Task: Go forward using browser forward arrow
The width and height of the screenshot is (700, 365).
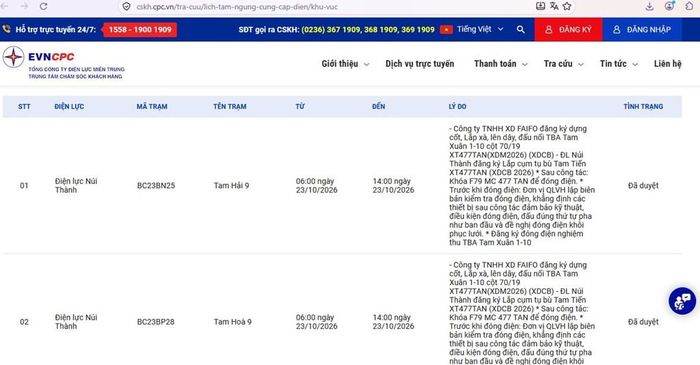Action: (24, 6)
